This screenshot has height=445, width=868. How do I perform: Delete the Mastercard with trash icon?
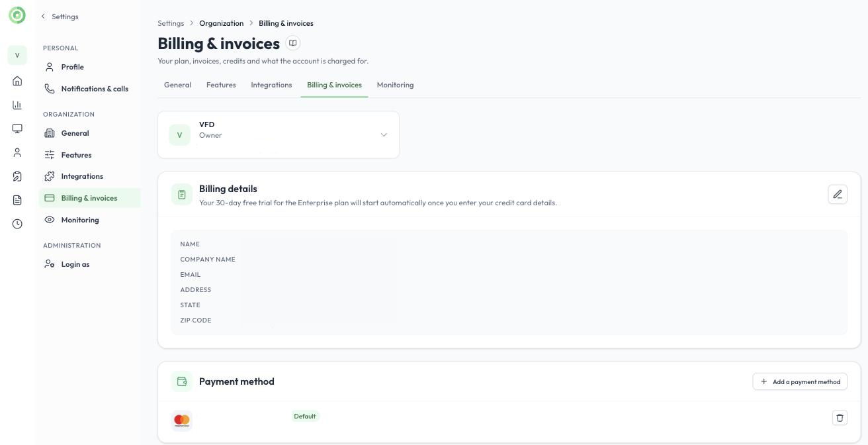840,417
